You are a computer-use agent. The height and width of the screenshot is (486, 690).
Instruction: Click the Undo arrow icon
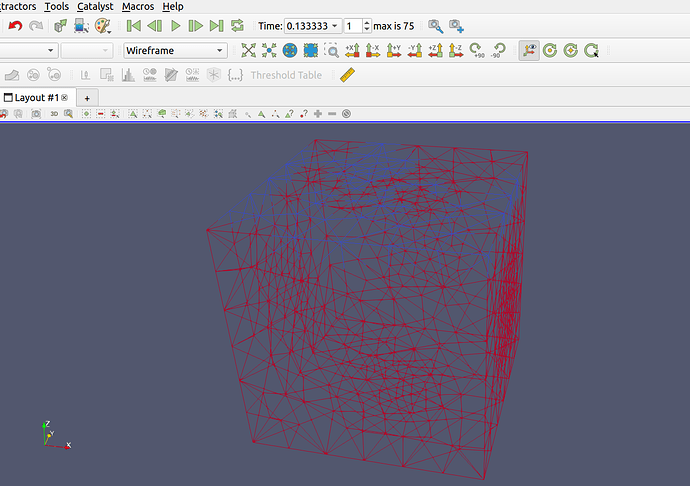point(15,26)
